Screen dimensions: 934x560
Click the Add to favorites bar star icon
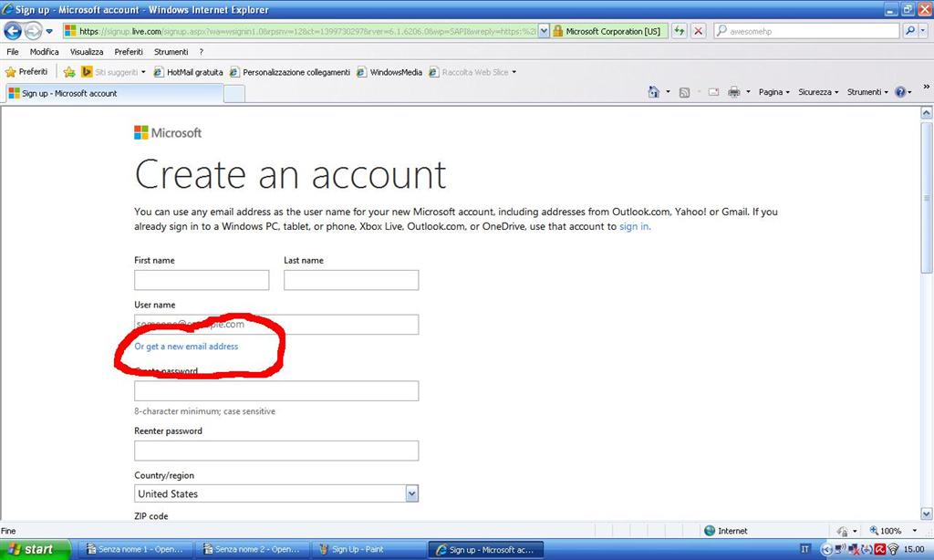click(69, 72)
